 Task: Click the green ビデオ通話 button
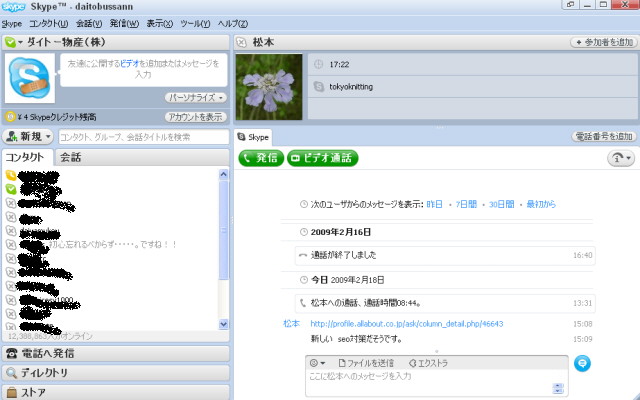click(322, 158)
